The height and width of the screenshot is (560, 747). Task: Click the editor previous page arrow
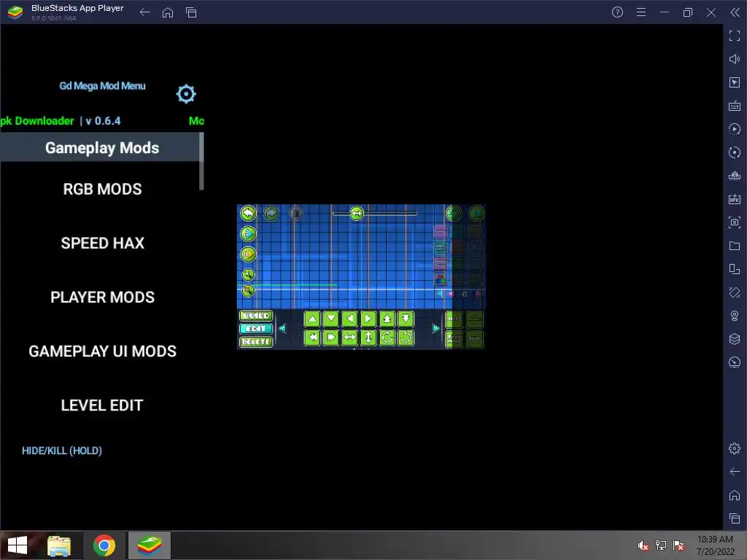pyautogui.click(x=282, y=329)
